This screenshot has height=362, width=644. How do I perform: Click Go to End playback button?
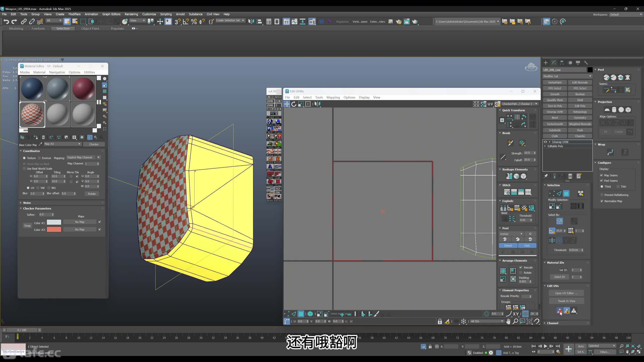point(557,346)
